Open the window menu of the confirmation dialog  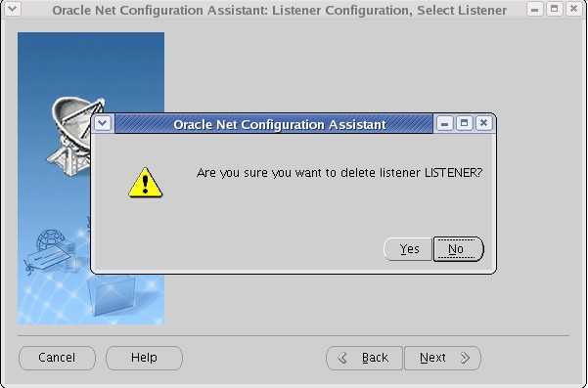(103, 123)
